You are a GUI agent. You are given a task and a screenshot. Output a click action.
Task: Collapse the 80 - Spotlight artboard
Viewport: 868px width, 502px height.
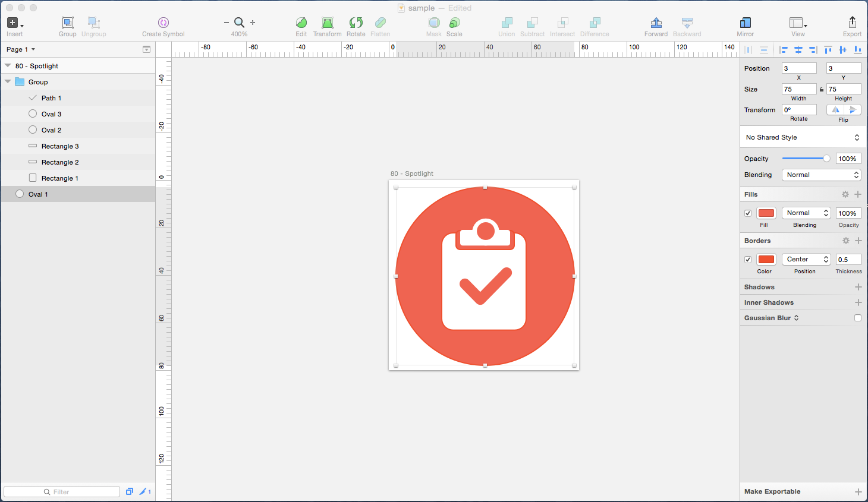[8, 65]
